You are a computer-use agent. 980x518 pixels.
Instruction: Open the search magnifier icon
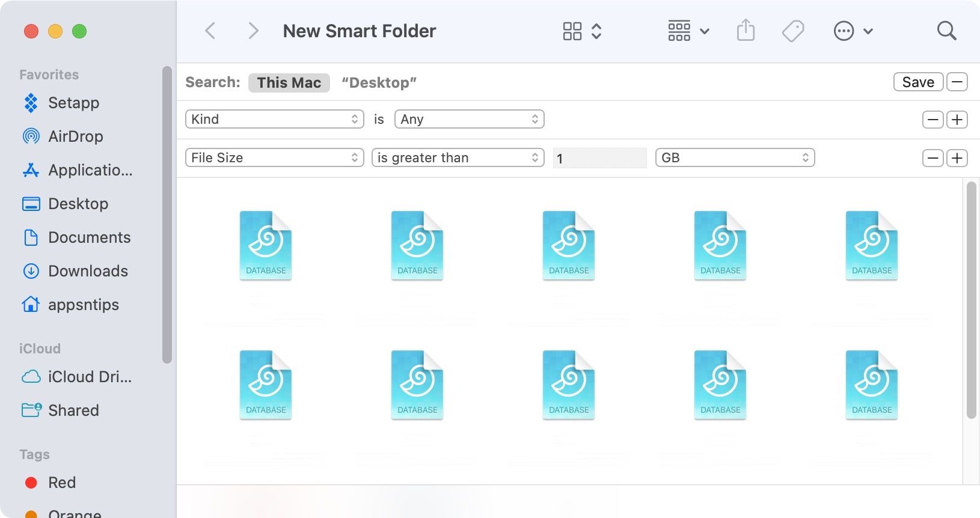coord(946,31)
